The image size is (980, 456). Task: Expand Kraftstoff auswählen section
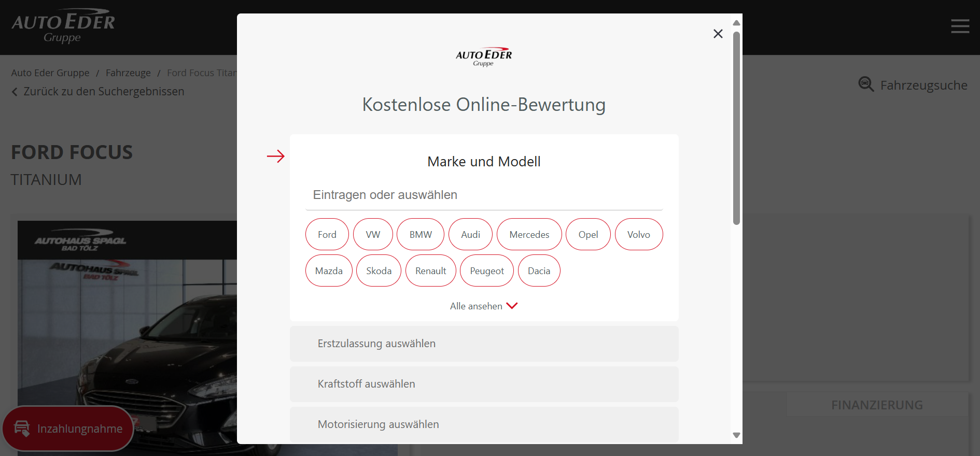coord(484,384)
